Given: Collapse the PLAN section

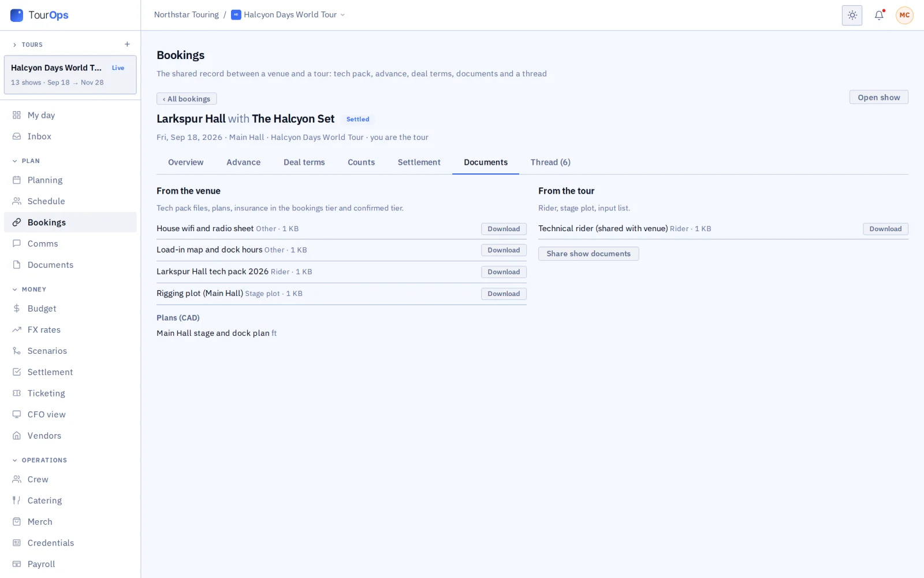Looking at the screenshot, I should click(15, 161).
